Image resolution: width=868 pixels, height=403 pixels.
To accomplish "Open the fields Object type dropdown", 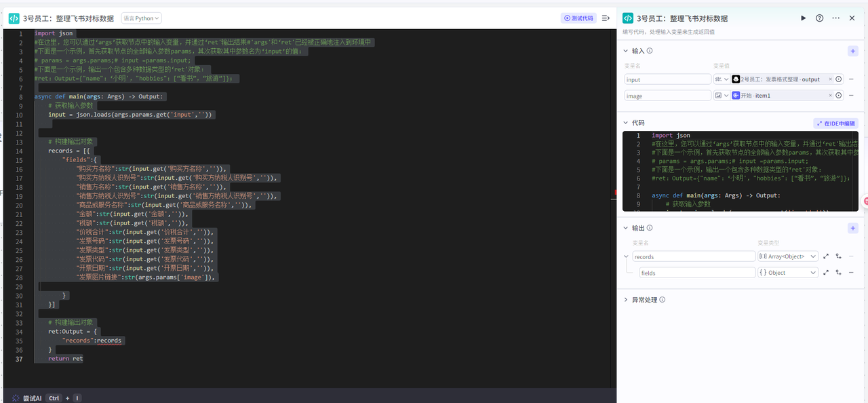I will (x=788, y=273).
